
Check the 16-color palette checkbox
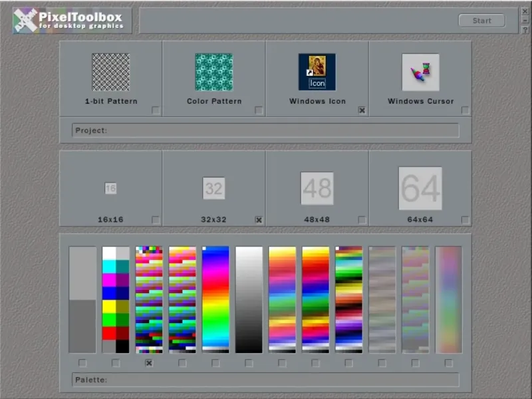(116, 363)
